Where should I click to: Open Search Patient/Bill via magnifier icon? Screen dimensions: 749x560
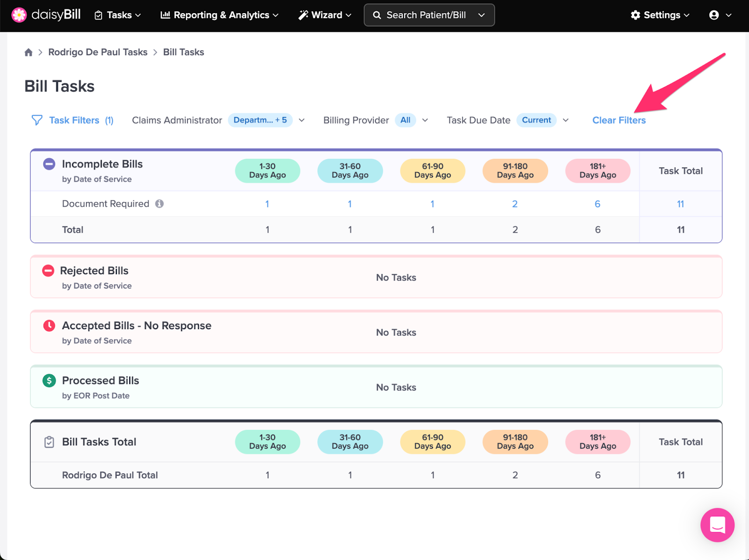tap(377, 15)
